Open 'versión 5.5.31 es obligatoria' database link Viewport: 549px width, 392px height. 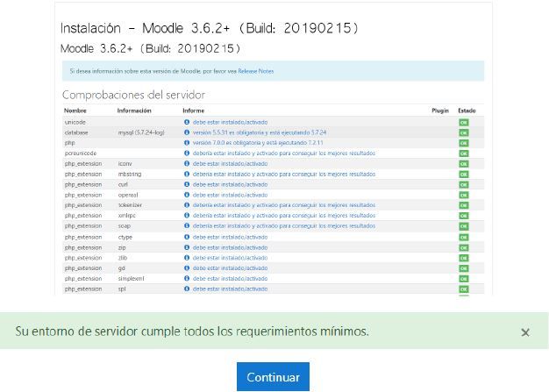click(x=260, y=132)
